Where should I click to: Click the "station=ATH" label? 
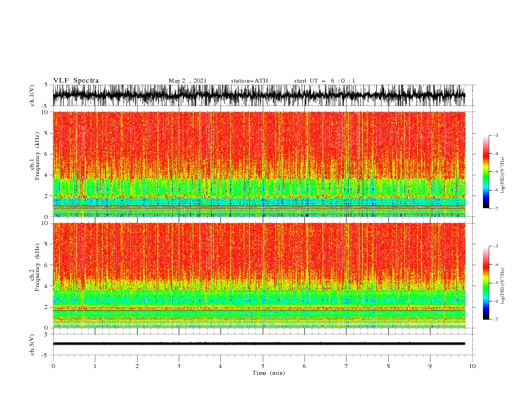(249, 81)
